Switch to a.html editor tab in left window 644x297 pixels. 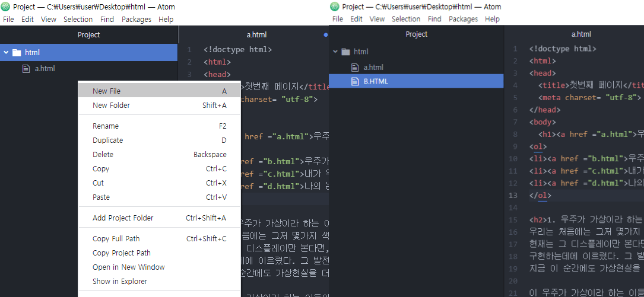(x=256, y=35)
